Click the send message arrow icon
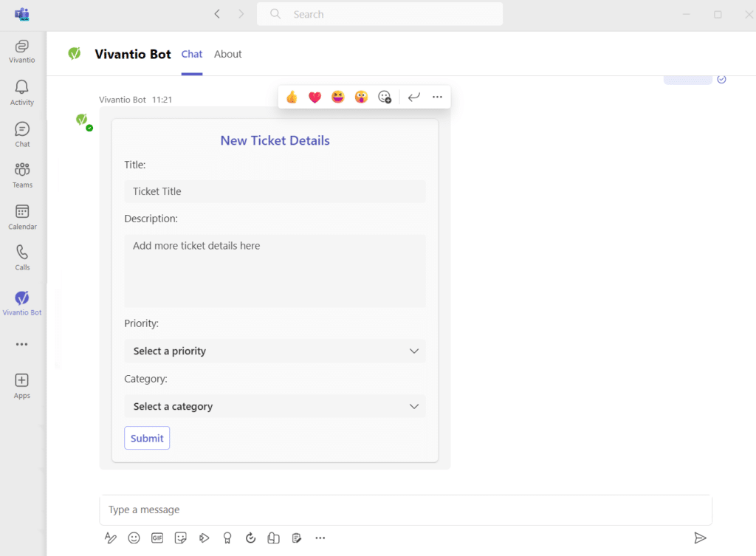 [700, 538]
